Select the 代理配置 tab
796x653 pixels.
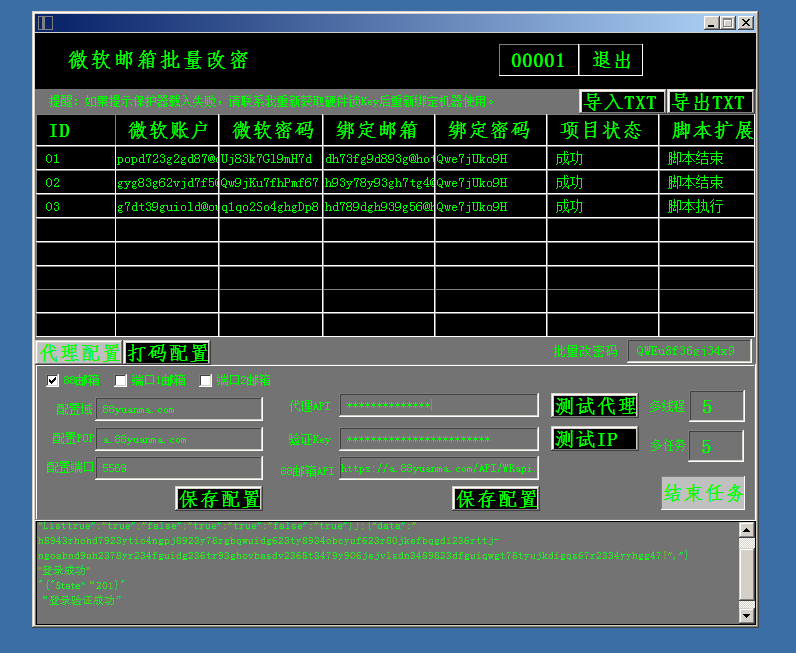[80, 353]
